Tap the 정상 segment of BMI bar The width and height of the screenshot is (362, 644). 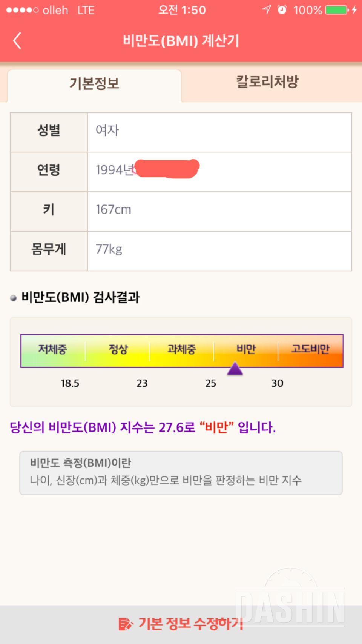click(118, 350)
